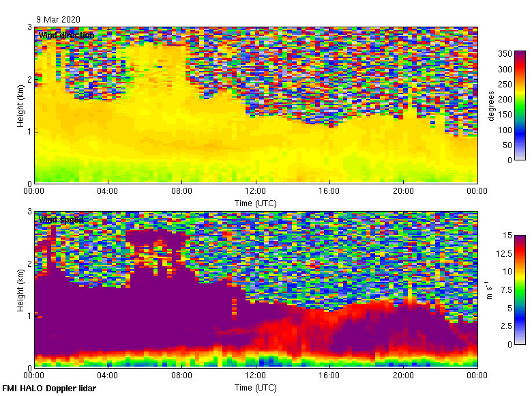Click the "Time (UTC)" label of the top plot

[x=256, y=203]
